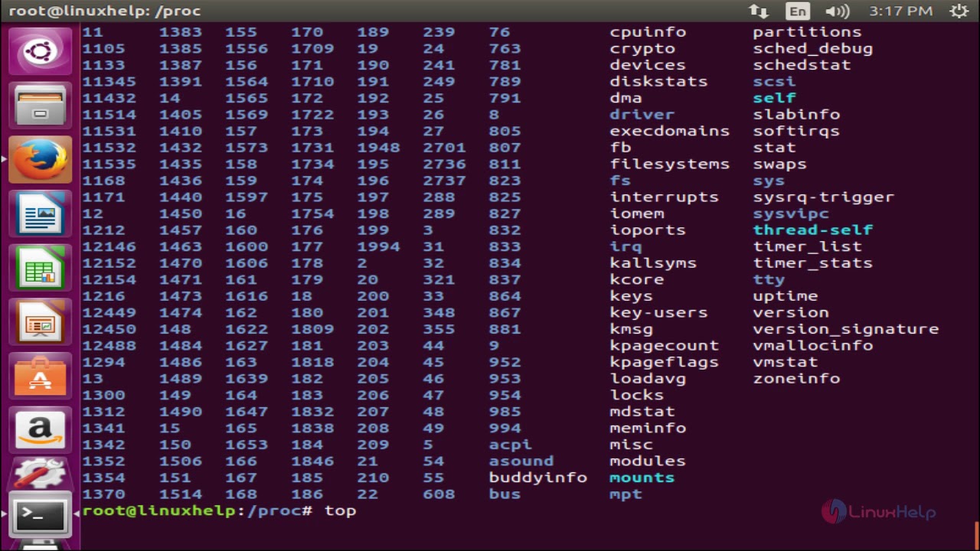Click on the 'loadavg' entry
The width and height of the screenshot is (980, 551).
[x=648, y=378]
